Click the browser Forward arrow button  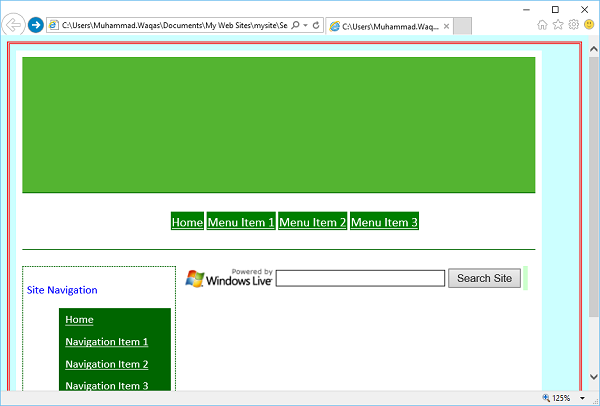(36, 25)
